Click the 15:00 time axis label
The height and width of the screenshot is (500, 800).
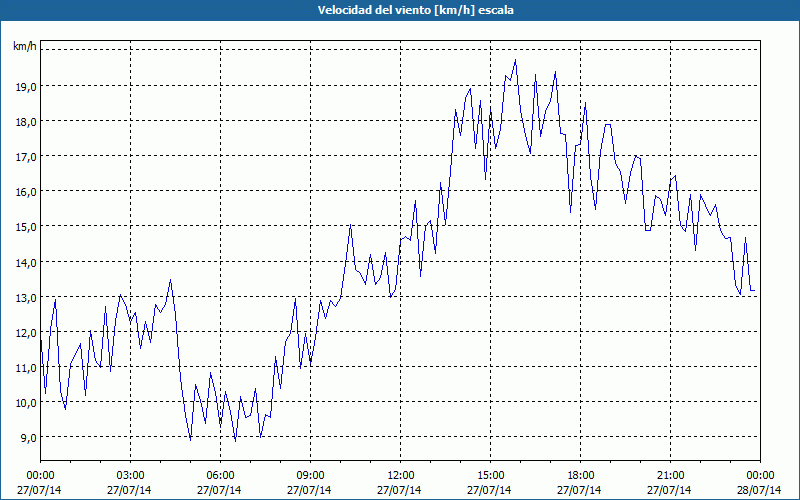click(490, 476)
